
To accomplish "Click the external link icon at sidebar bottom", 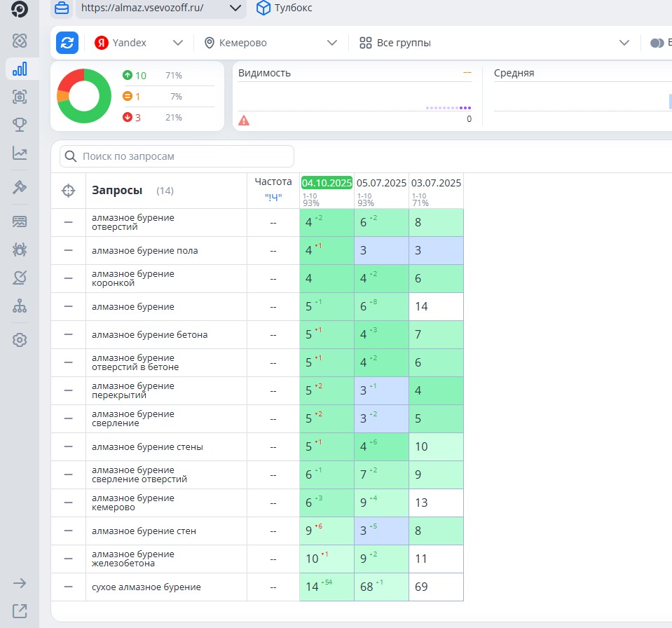I will [20, 611].
